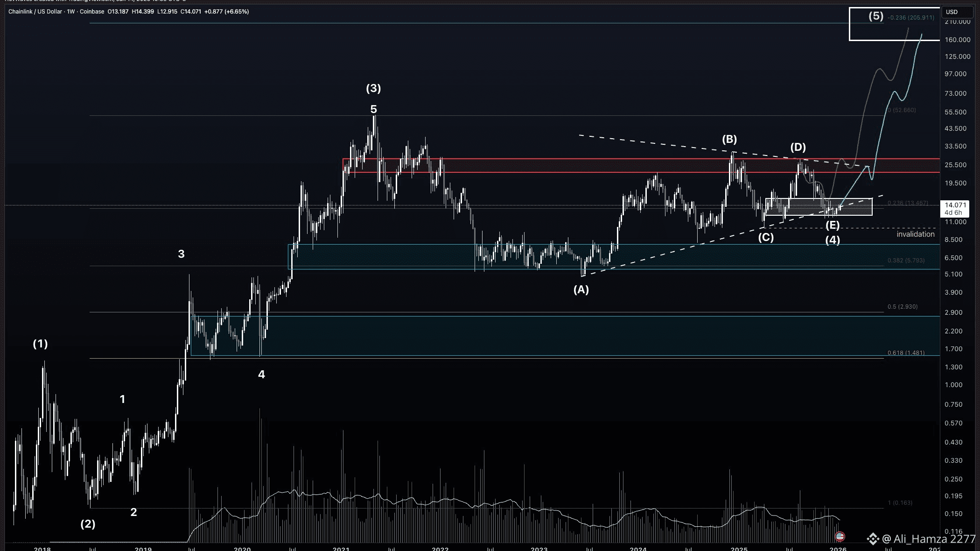Click the 2021 label on time axis
This screenshot has height=551, width=980.
click(x=341, y=549)
